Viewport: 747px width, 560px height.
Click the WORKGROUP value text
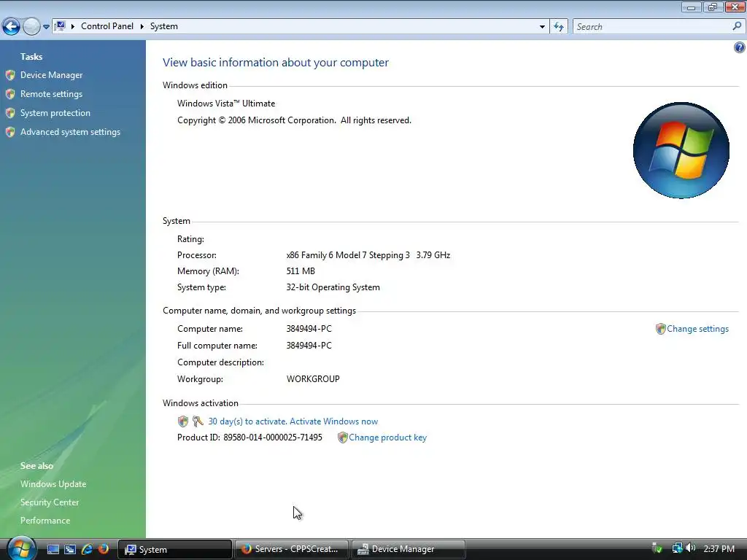point(313,379)
